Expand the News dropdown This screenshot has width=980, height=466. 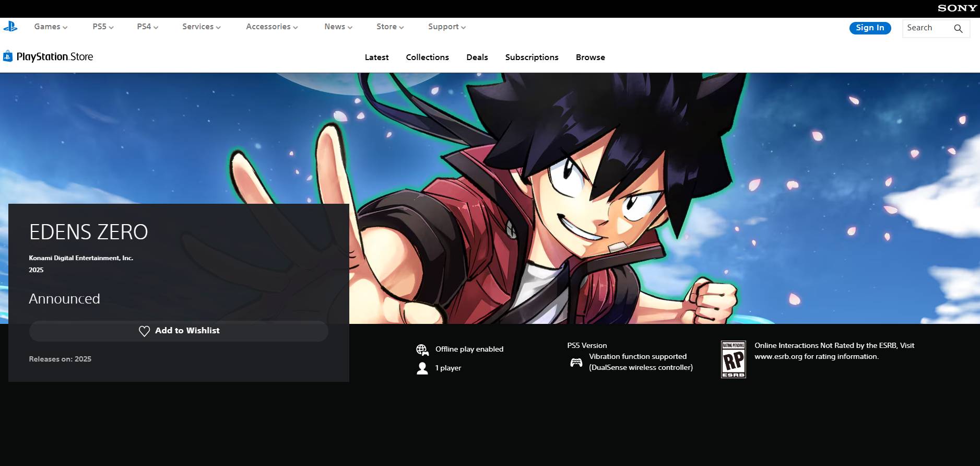pyautogui.click(x=338, y=27)
